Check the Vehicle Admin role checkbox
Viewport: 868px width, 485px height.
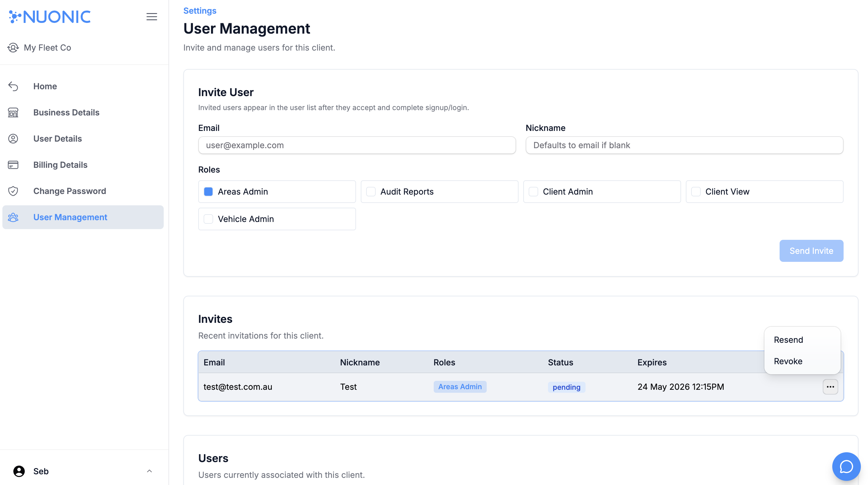(x=208, y=219)
